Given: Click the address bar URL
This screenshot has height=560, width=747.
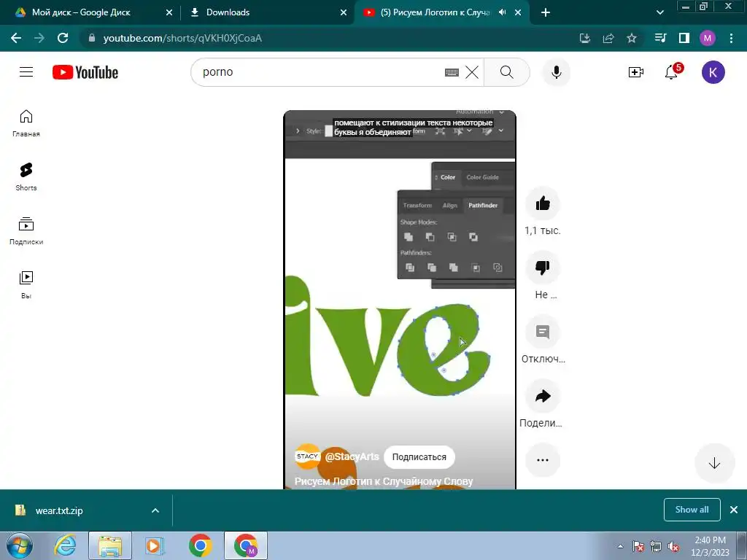Looking at the screenshot, I should pyautogui.click(x=182, y=38).
